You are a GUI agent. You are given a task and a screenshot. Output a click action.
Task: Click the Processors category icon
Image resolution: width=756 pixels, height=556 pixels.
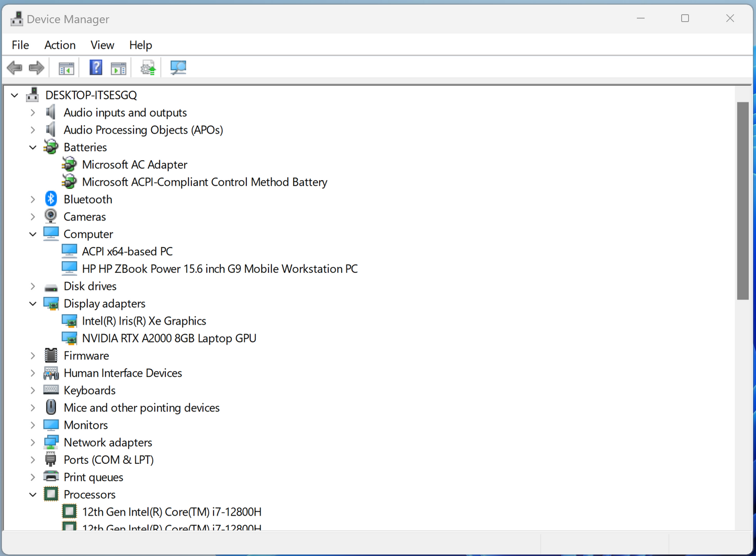[x=51, y=494]
